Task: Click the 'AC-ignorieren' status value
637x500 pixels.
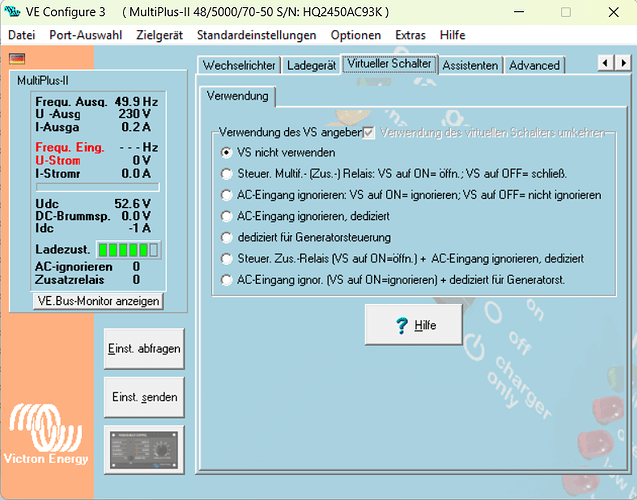Action: pyautogui.click(x=136, y=267)
